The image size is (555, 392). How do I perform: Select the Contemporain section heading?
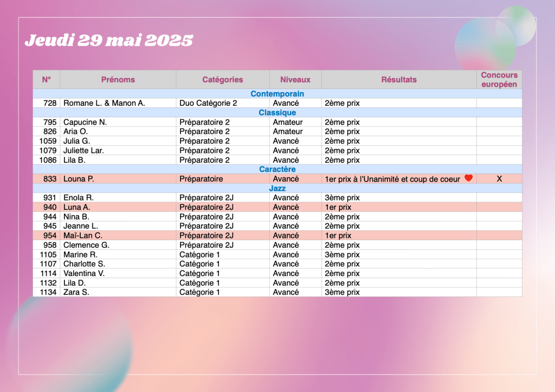click(277, 94)
